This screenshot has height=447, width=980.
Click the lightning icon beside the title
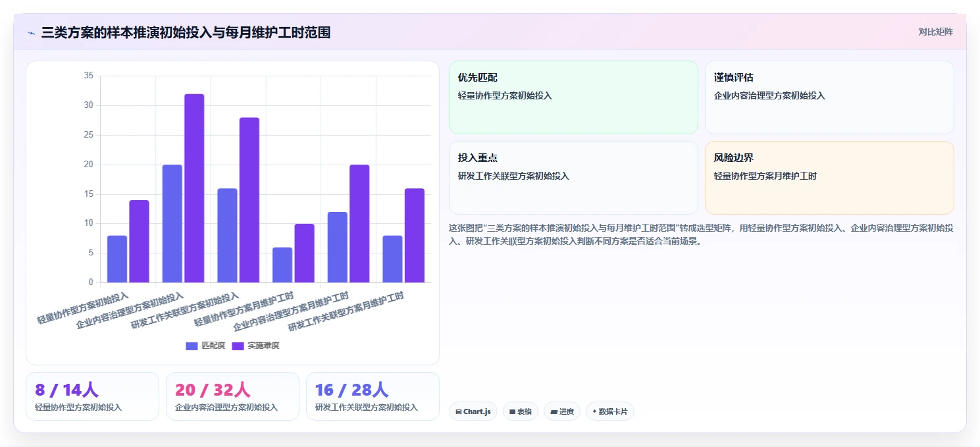pyautogui.click(x=31, y=32)
